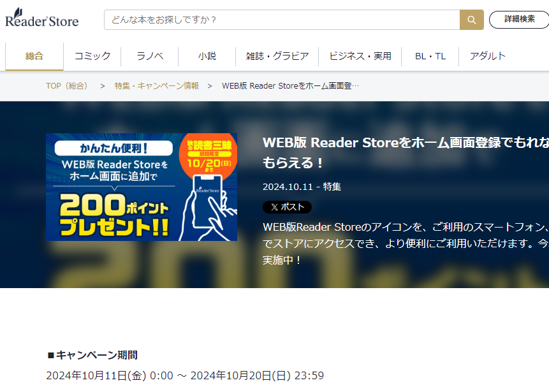The height and width of the screenshot is (392, 549).
Task: Open the アダルト tab
Action: pos(488,56)
